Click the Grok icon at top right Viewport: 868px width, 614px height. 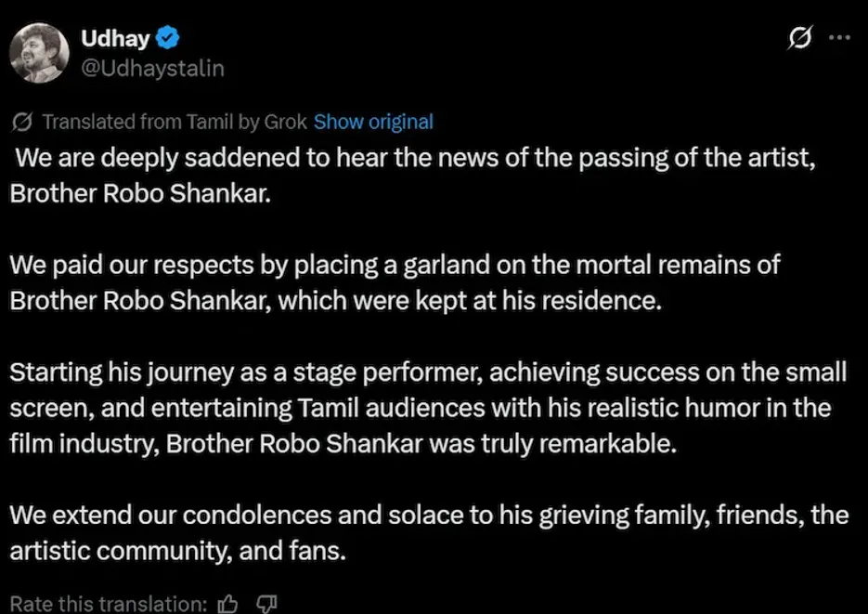pyautogui.click(x=797, y=38)
